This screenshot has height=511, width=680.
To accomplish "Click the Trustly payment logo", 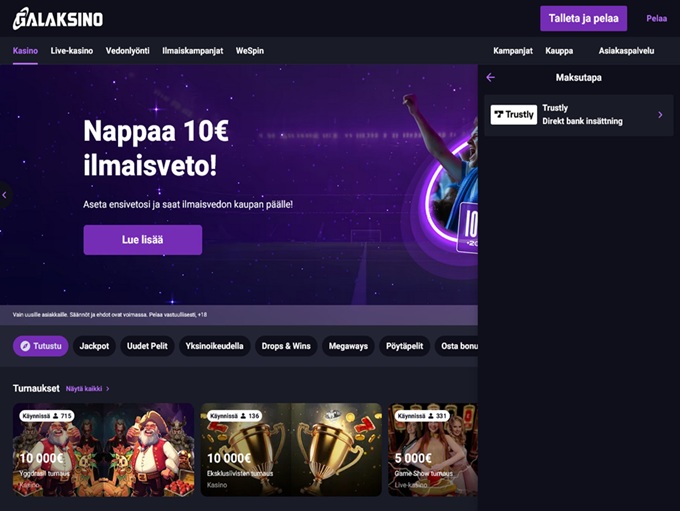I will [x=513, y=115].
